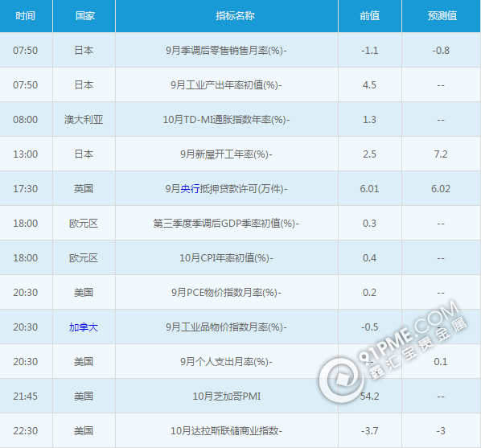
Task: Select the 10月TD-MI通胀指数年率 indicator
Action: [226, 120]
